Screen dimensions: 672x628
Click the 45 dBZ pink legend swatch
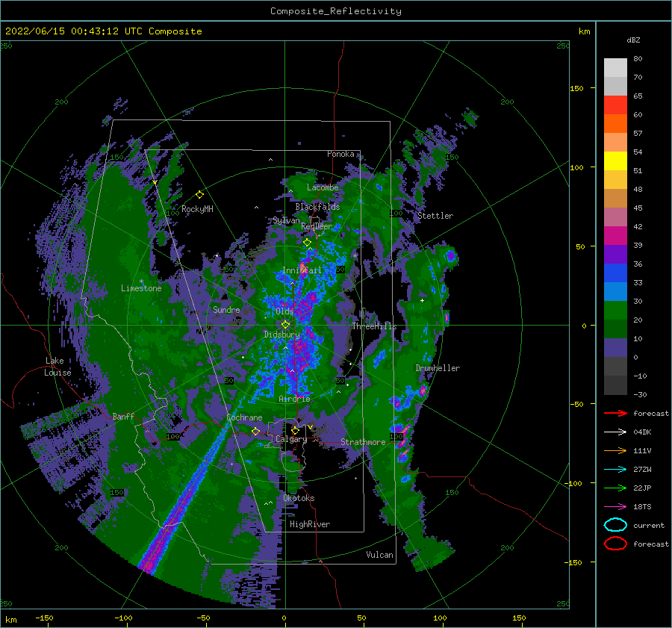click(615, 217)
